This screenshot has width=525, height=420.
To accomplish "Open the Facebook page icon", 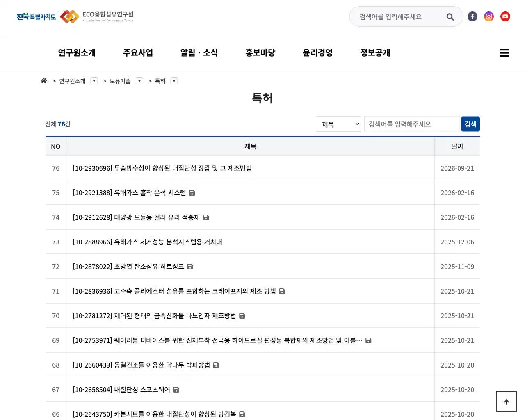I will [472, 16].
